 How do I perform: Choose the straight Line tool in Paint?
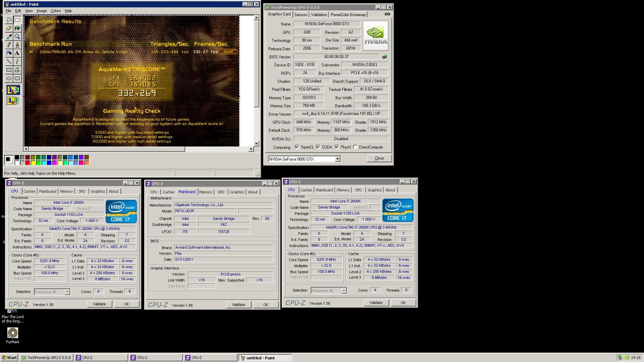(9, 62)
